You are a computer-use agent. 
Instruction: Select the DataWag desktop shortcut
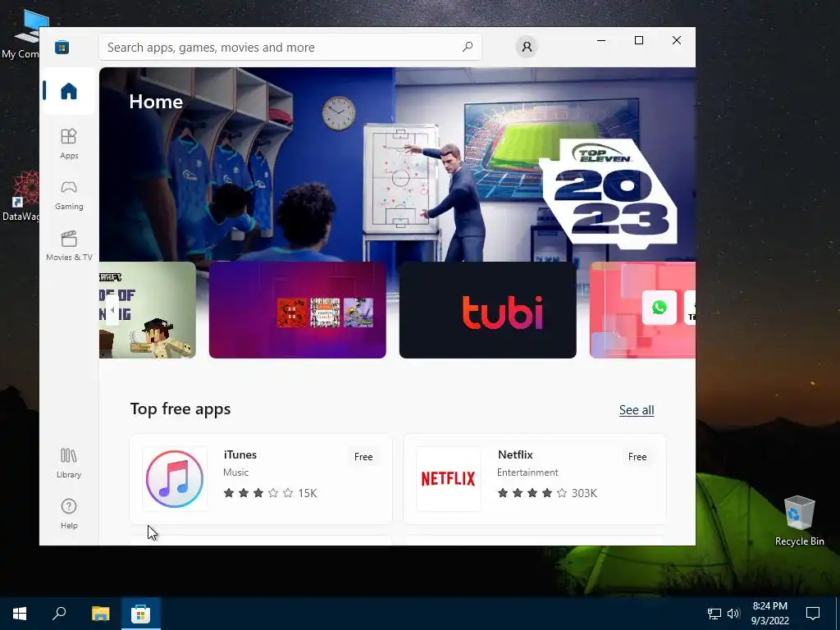(x=21, y=196)
